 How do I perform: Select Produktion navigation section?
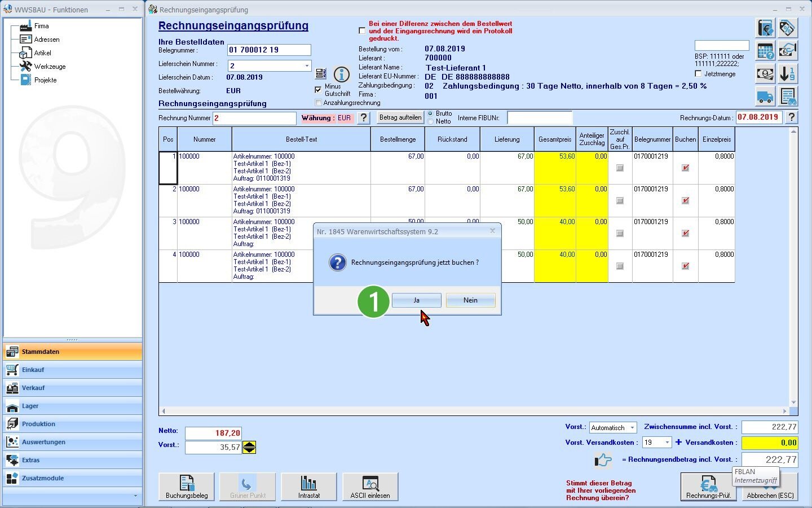tap(73, 424)
